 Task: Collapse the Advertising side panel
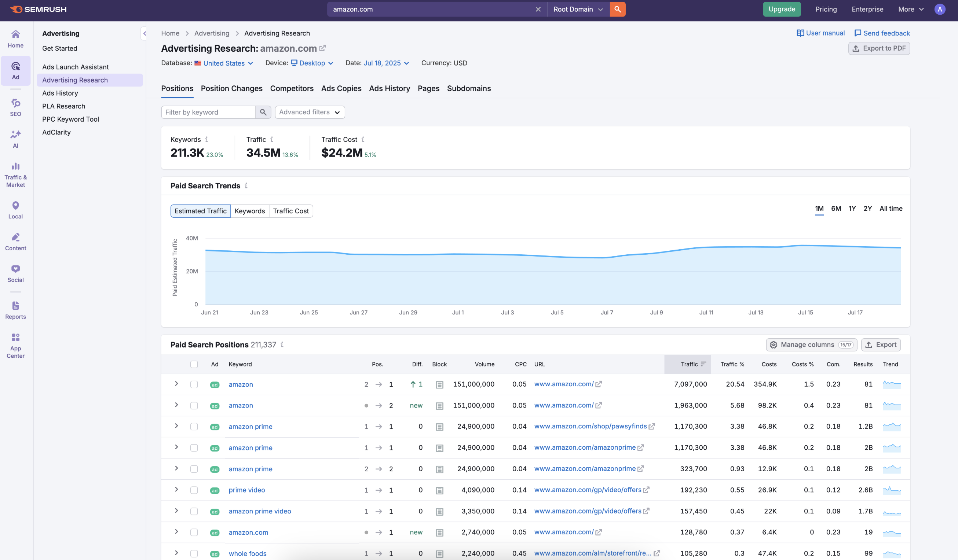145,33
